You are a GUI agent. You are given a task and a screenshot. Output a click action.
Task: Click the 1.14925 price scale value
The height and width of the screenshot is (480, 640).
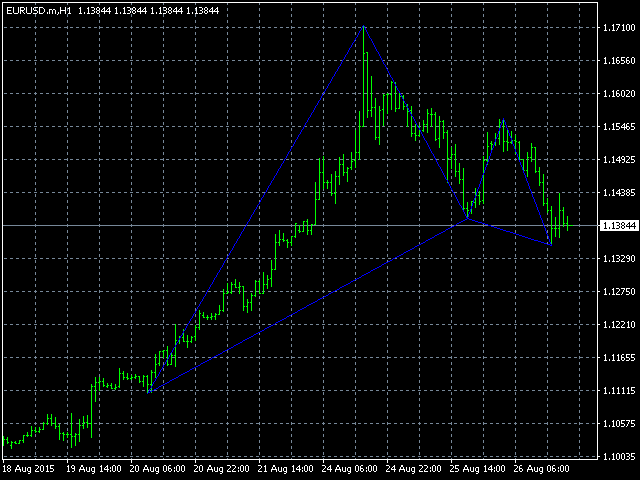[619, 160]
